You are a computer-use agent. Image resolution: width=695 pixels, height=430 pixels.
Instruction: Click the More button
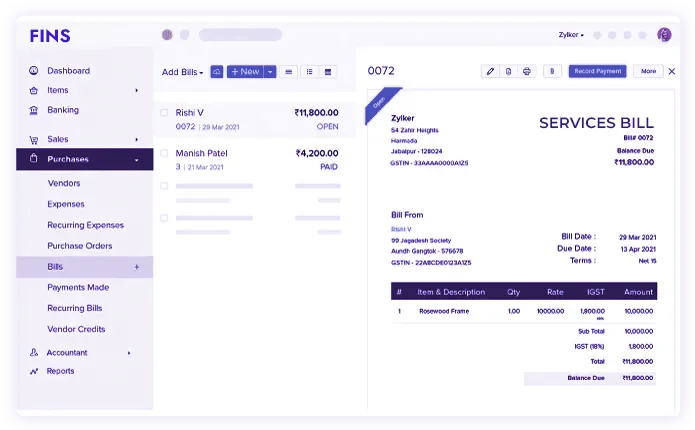(x=648, y=72)
